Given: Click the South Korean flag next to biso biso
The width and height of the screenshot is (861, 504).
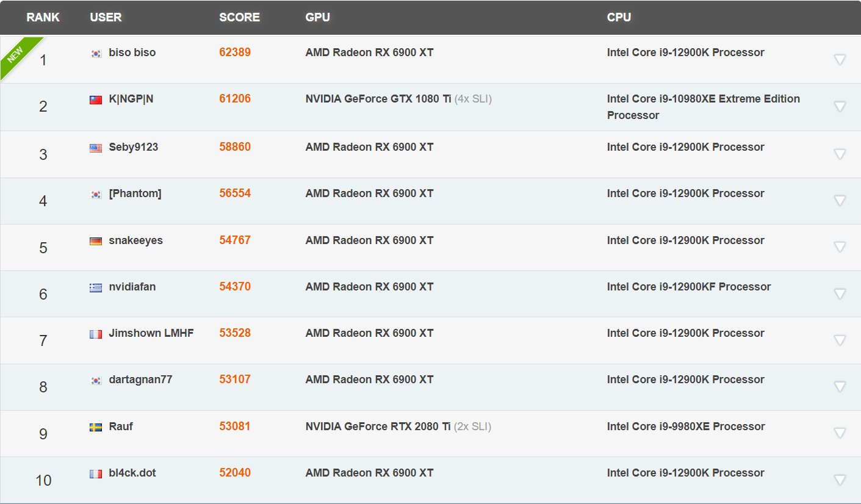Looking at the screenshot, I should coord(96,53).
